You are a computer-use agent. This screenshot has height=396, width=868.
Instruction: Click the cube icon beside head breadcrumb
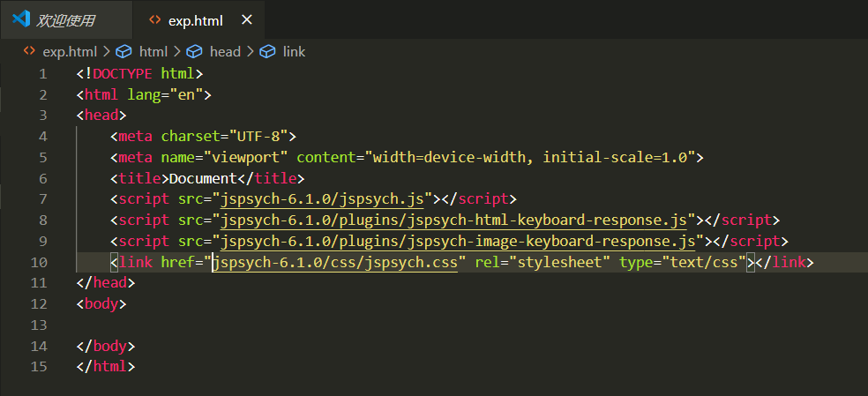(194, 51)
